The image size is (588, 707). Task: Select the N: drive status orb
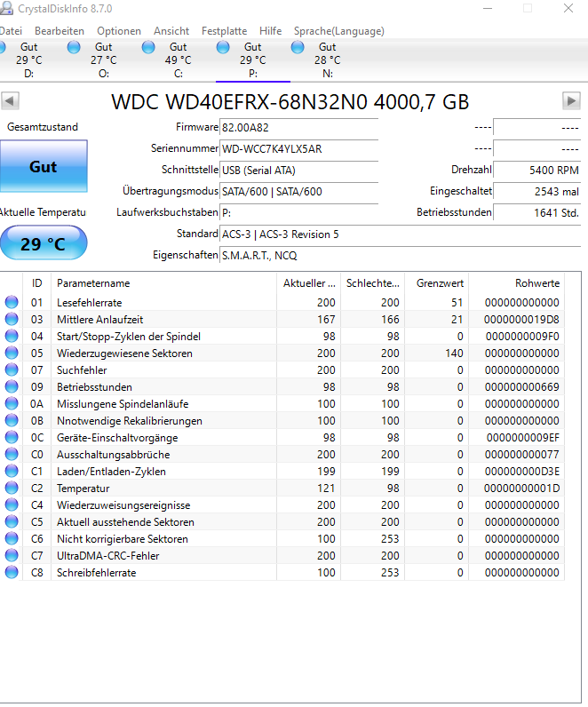(298, 47)
